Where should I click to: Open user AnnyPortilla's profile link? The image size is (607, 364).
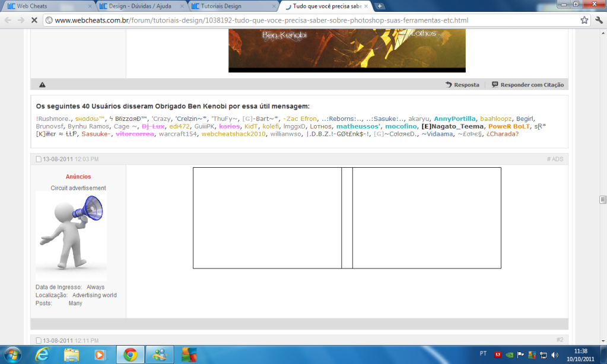coord(455,119)
